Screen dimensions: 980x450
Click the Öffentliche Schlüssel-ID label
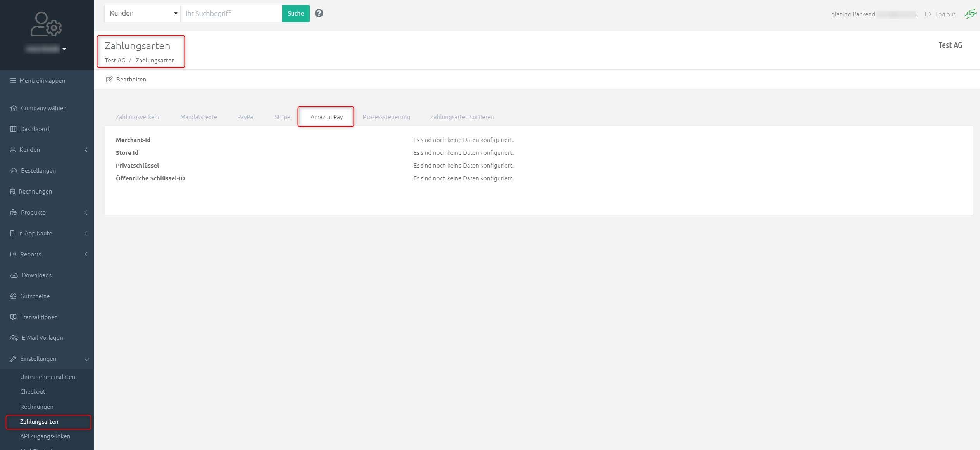click(150, 178)
